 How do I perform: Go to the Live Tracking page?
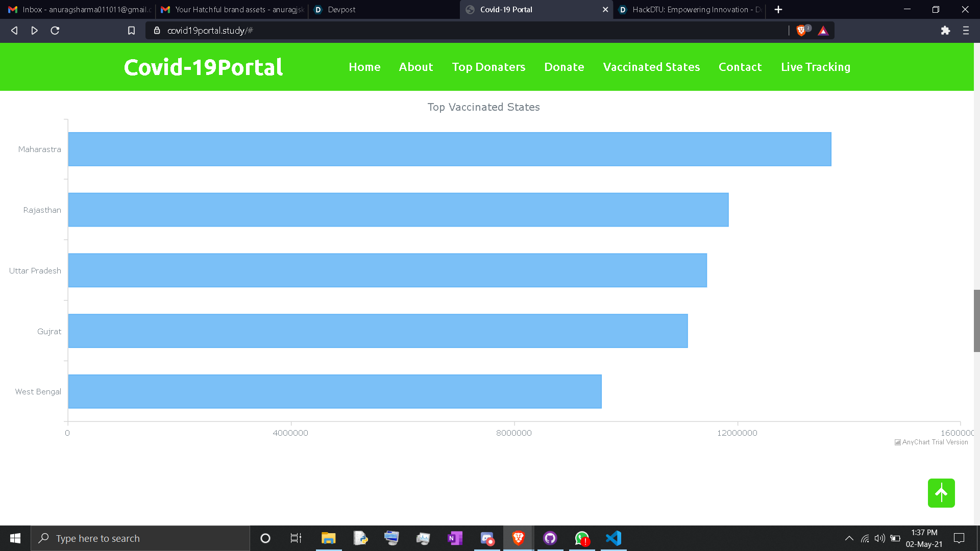815,67
